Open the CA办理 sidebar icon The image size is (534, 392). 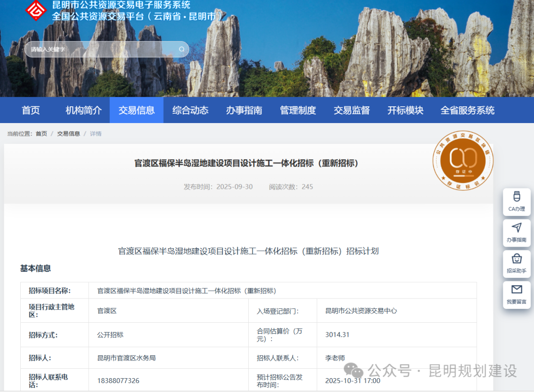tap(517, 202)
